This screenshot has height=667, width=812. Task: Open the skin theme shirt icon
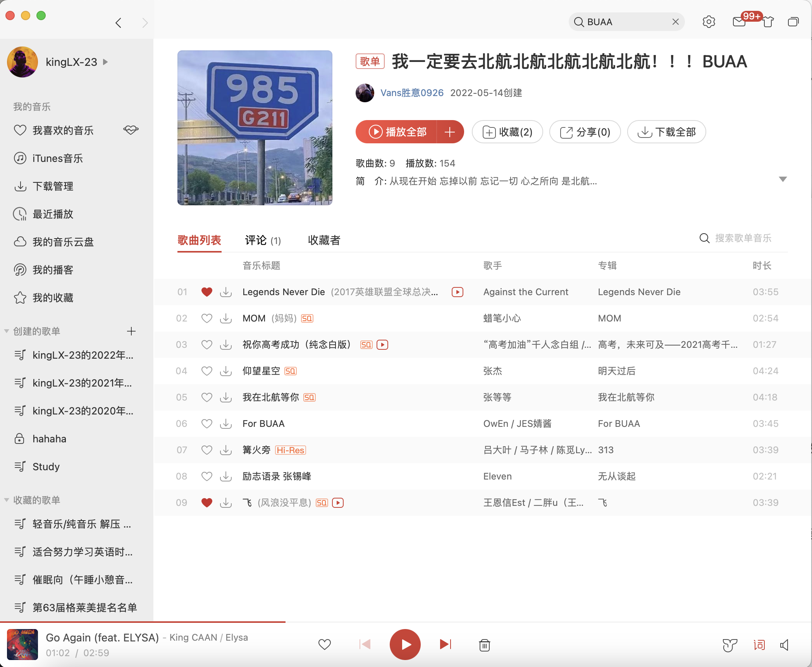[768, 22]
